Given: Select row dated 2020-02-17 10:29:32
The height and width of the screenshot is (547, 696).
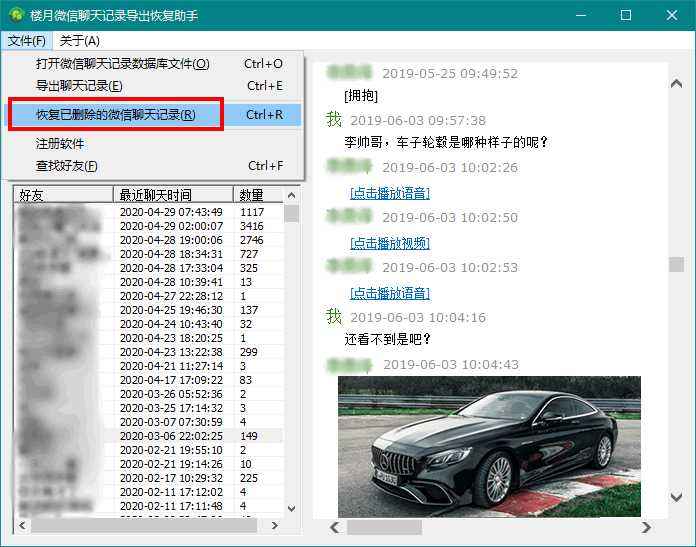Looking at the screenshot, I should click(x=149, y=478).
